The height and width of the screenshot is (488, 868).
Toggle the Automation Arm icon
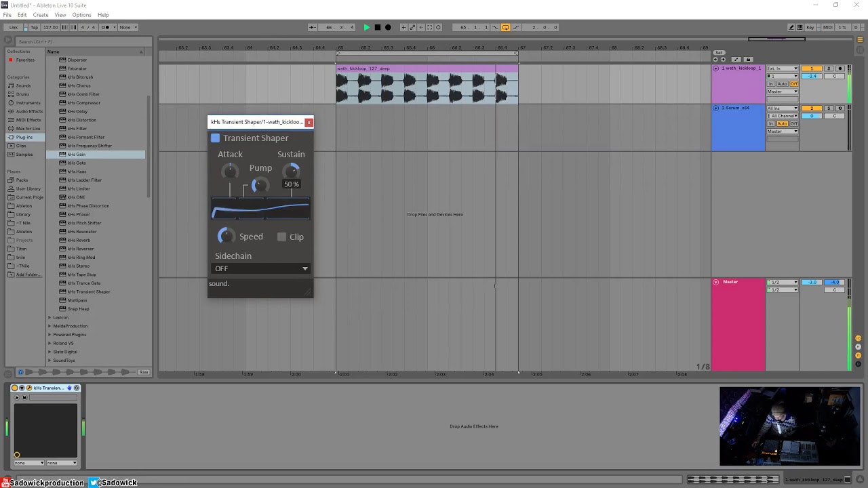412,27
